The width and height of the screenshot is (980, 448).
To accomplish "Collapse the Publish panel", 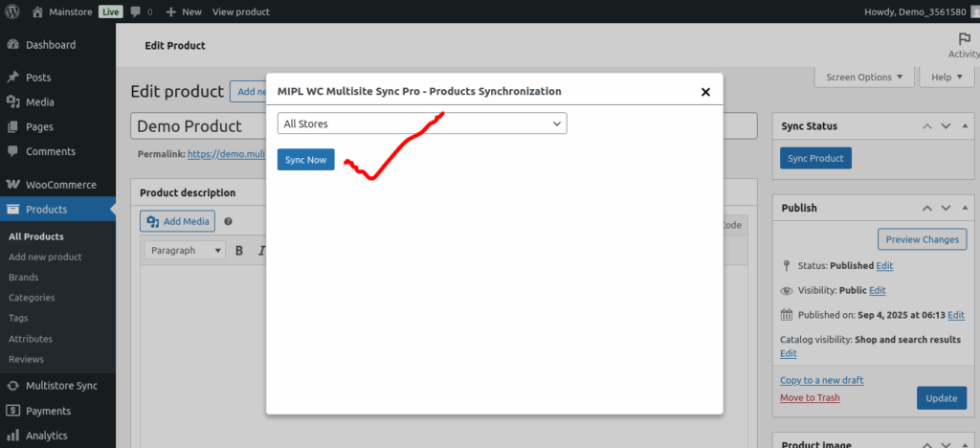I will [963, 208].
